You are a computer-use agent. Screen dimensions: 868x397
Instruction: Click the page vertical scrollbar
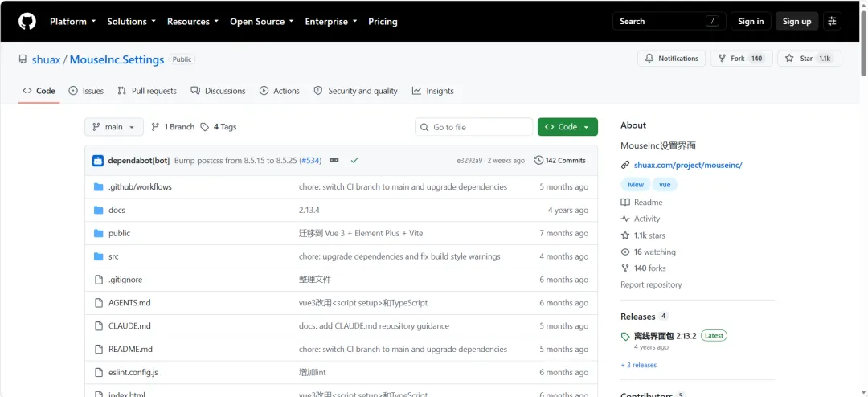863,42
